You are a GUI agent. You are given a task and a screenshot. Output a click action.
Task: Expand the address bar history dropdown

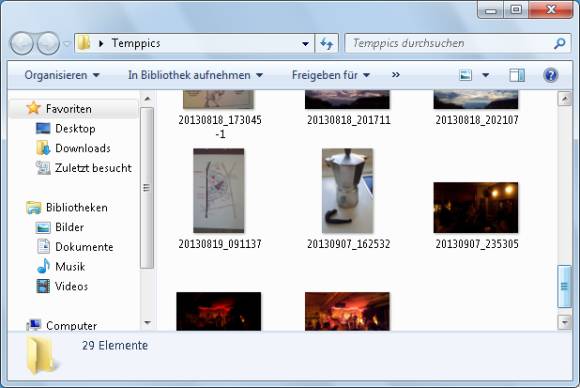305,44
